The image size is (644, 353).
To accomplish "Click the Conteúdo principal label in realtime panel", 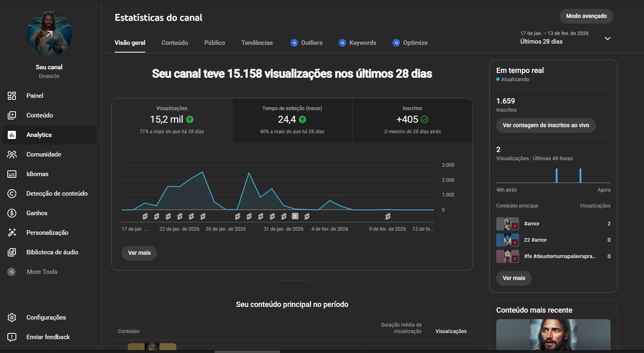I will click(x=517, y=206).
